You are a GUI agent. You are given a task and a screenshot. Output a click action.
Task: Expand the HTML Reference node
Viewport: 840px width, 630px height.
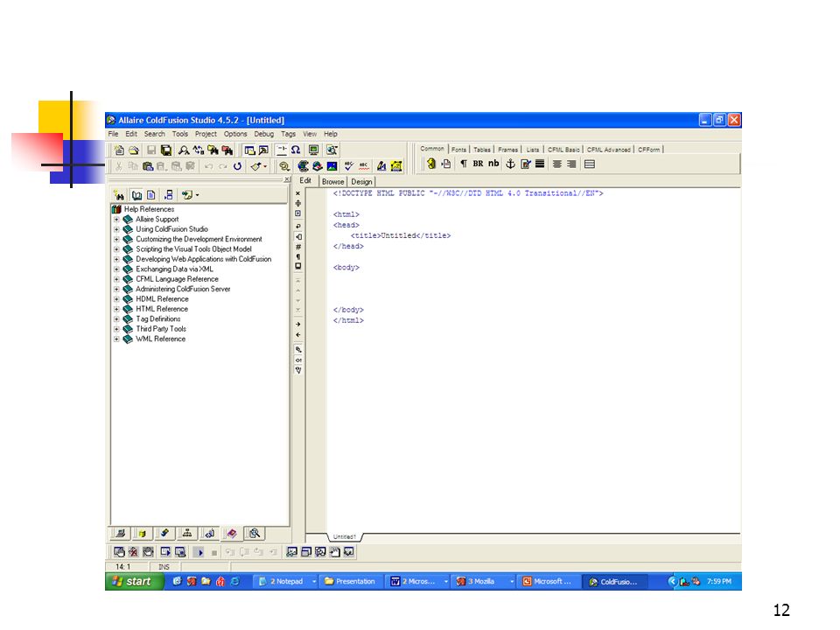[x=116, y=309]
